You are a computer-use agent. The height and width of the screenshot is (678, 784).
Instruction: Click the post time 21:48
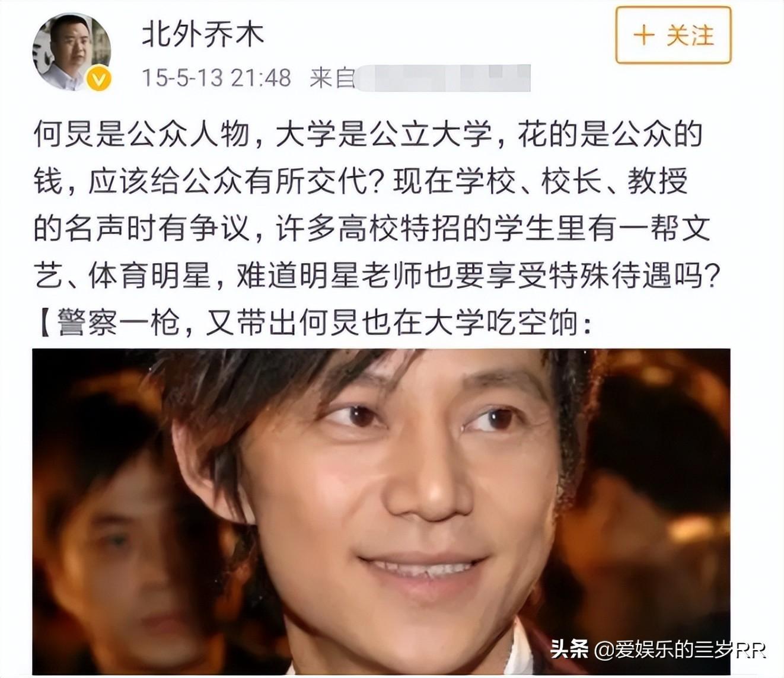[x=261, y=78]
